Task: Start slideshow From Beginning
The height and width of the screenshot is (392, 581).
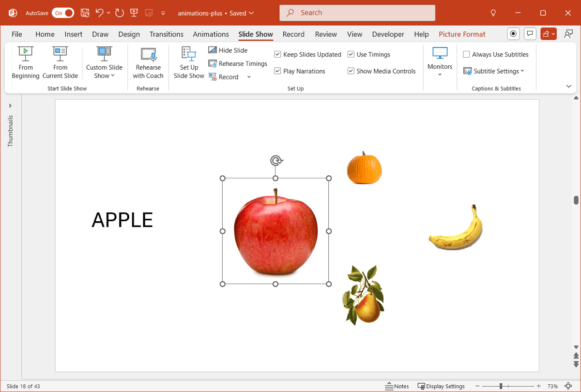Action: [x=26, y=62]
